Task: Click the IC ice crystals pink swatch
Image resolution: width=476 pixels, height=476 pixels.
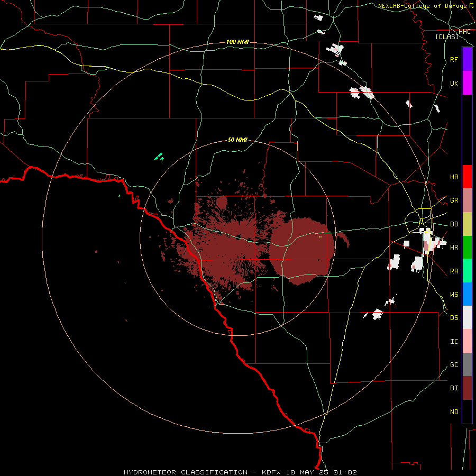Action: point(467,341)
